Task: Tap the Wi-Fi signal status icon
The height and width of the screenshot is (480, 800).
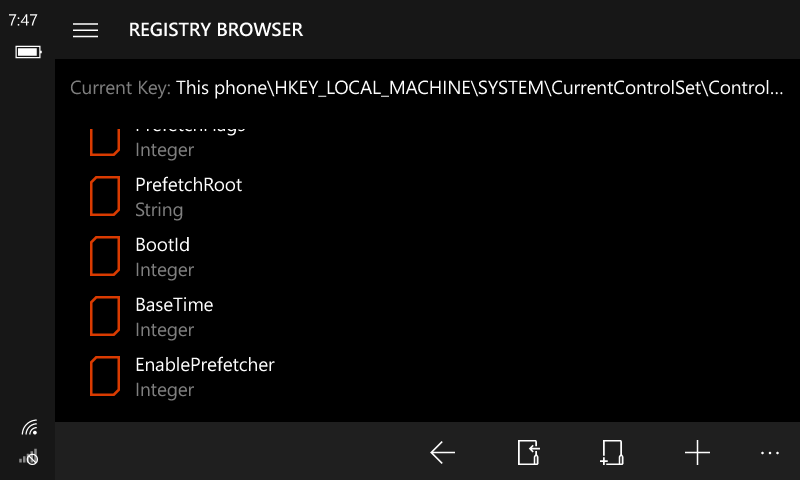Action: (29, 428)
